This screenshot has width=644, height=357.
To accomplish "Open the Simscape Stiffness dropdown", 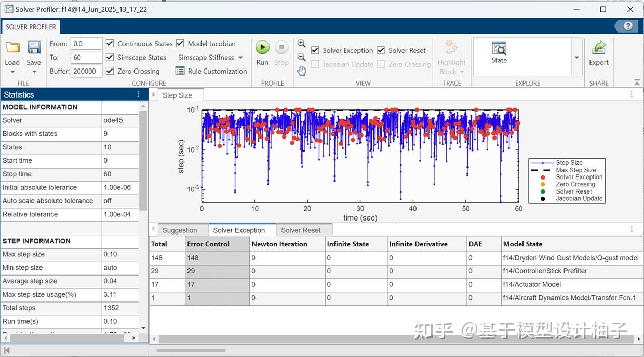I will tap(240, 57).
